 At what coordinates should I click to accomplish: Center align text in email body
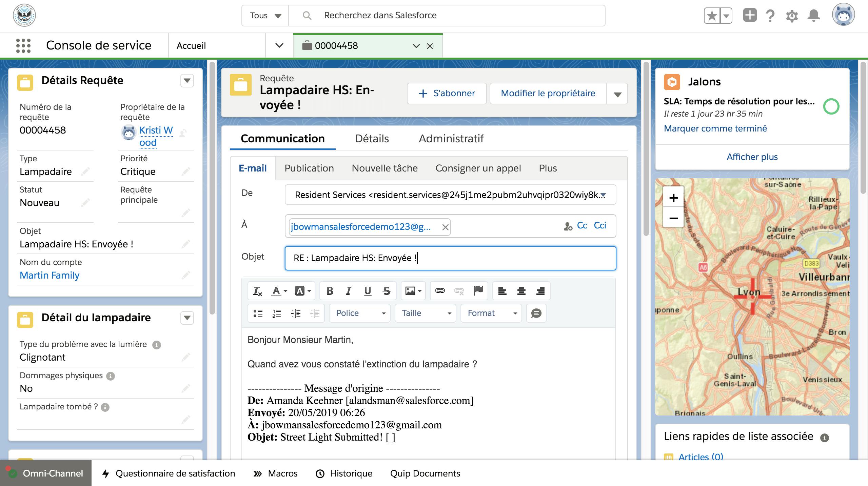521,291
